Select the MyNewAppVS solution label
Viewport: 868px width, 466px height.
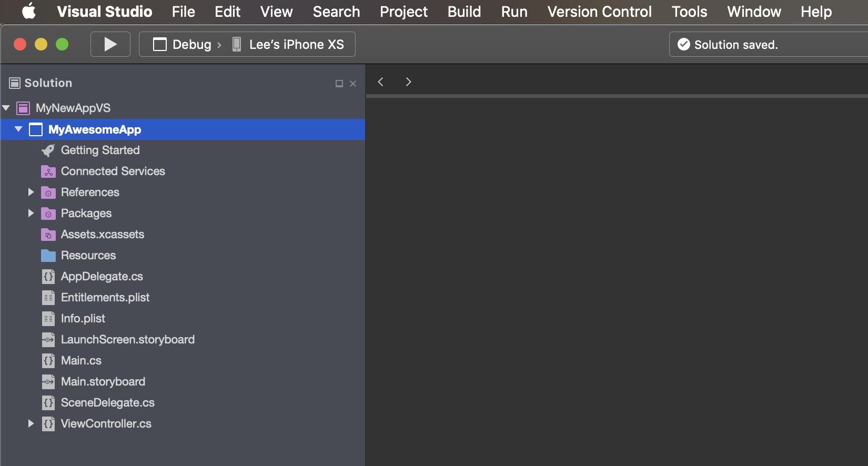pos(73,108)
